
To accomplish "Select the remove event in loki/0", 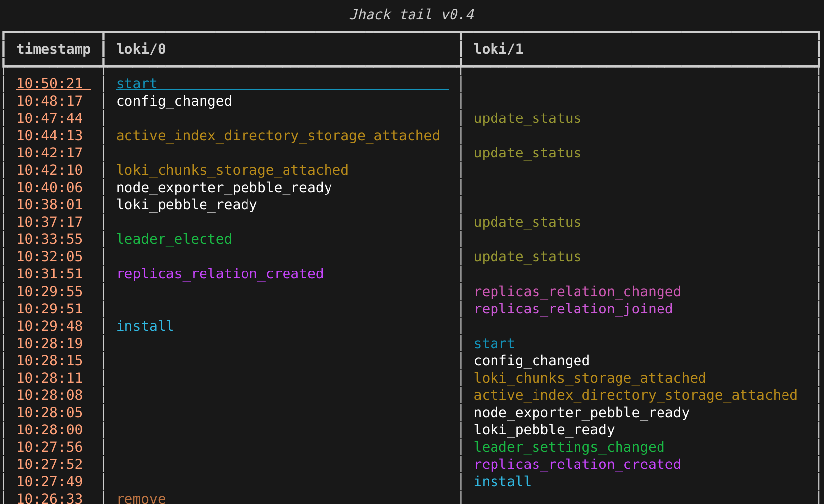I will pos(141,498).
